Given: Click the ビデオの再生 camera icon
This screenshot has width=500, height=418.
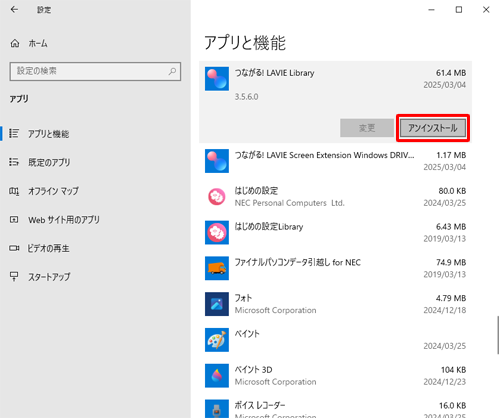Looking at the screenshot, I should [14, 248].
